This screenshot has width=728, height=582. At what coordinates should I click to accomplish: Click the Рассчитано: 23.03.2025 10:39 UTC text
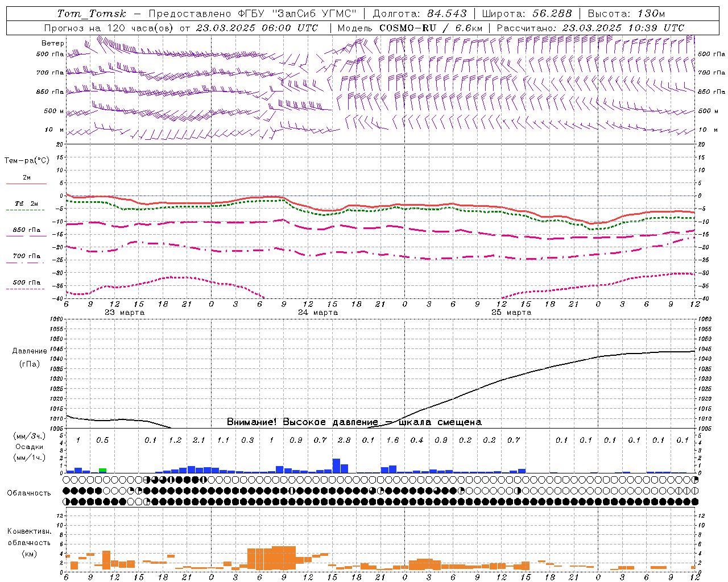coord(590,28)
